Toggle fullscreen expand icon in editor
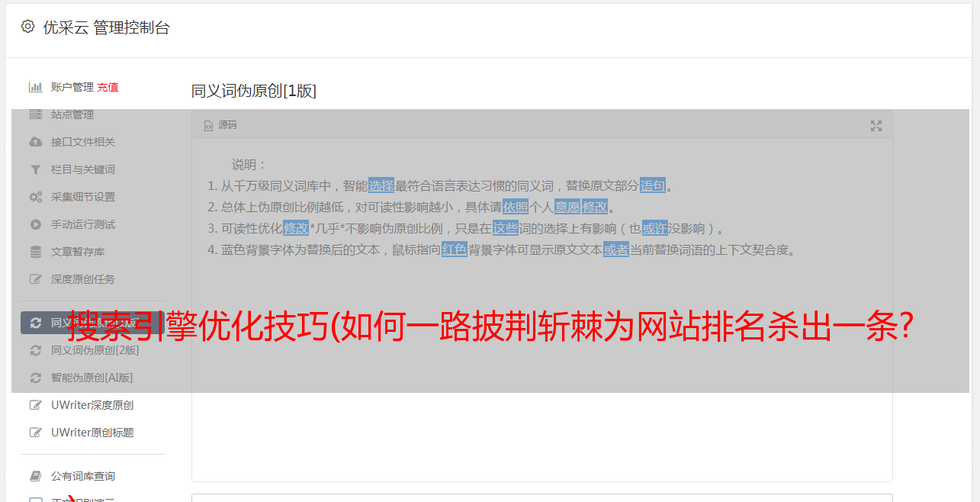This screenshot has width=980, height=502. point(876,126)
